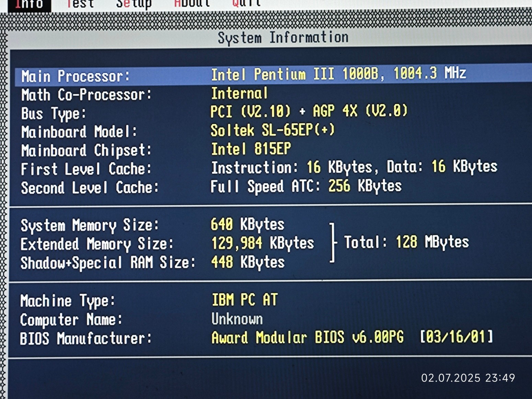Click the 129,984 KBytes value
The width and height of the screenshot is (532, 399).
click(263, 243)
